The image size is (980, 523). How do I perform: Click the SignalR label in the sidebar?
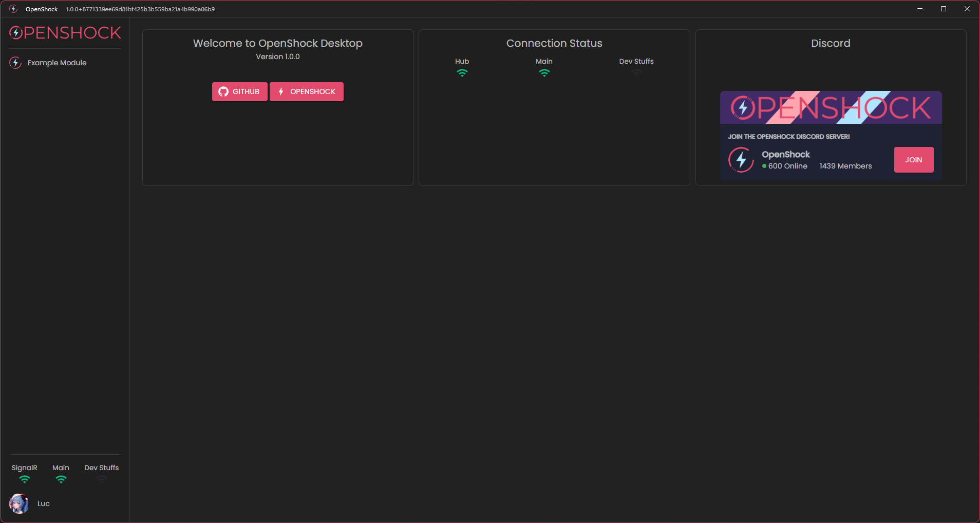[25, 468]
